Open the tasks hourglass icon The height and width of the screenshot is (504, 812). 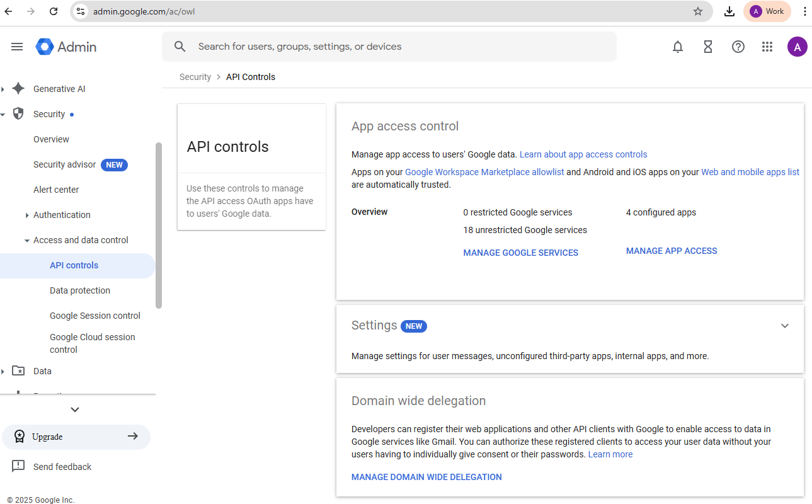[708, 47]
